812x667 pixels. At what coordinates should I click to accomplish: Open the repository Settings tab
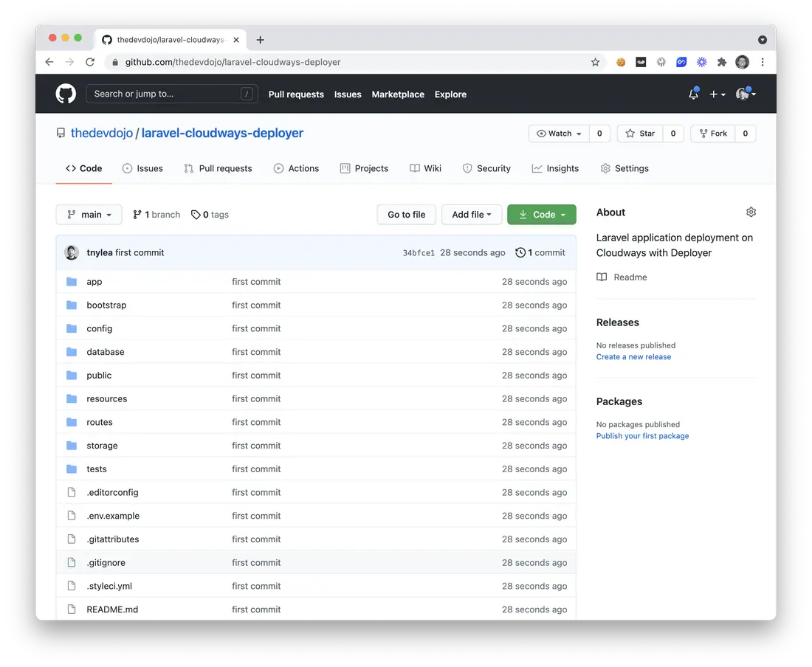[625, 169]
